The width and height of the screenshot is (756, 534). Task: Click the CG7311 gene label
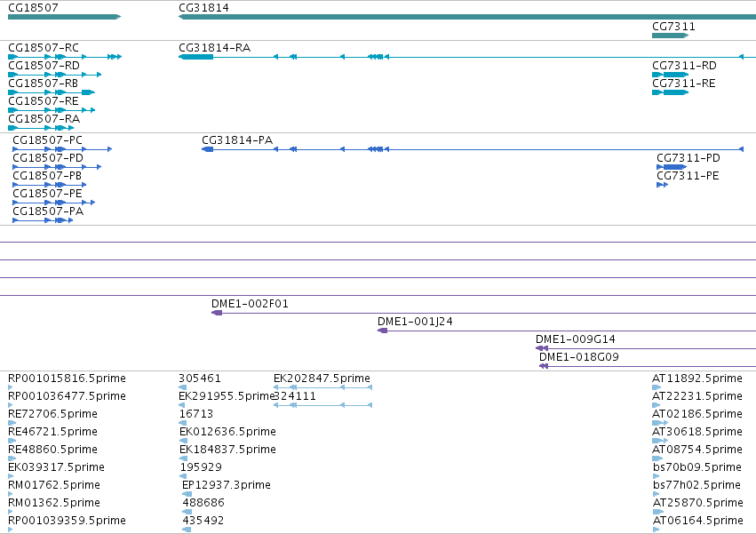pos(673,27)
